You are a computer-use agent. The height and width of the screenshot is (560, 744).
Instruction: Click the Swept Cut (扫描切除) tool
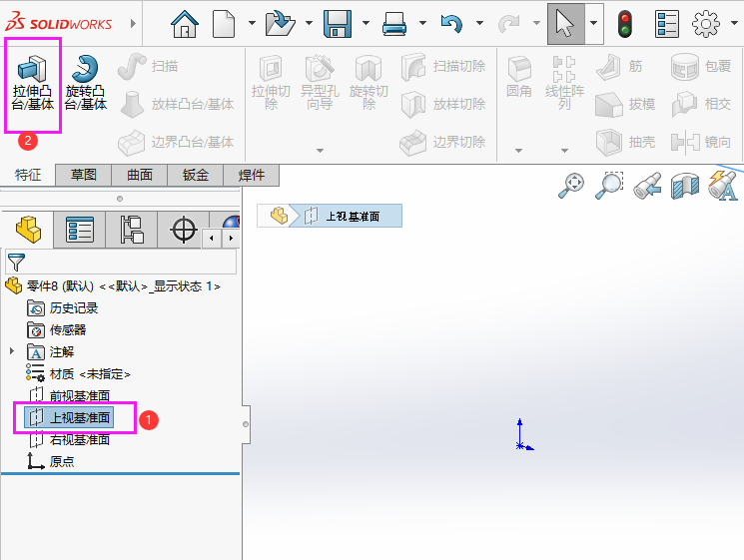click(443, 67)
